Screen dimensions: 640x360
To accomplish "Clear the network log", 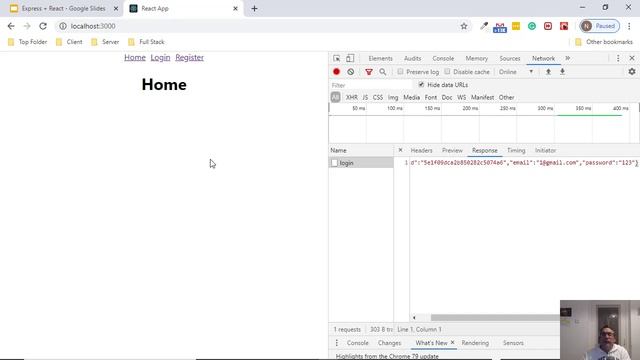I will [351, 72].
